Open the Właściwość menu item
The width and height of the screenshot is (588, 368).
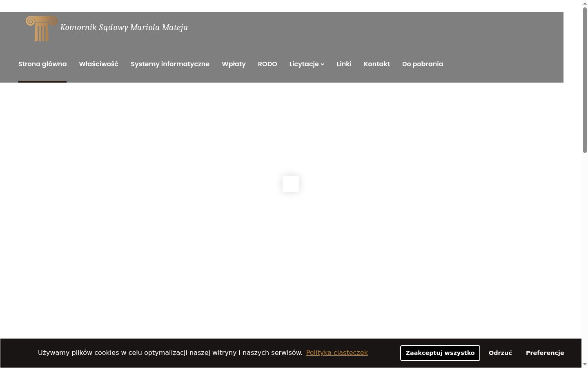[98, 64]
